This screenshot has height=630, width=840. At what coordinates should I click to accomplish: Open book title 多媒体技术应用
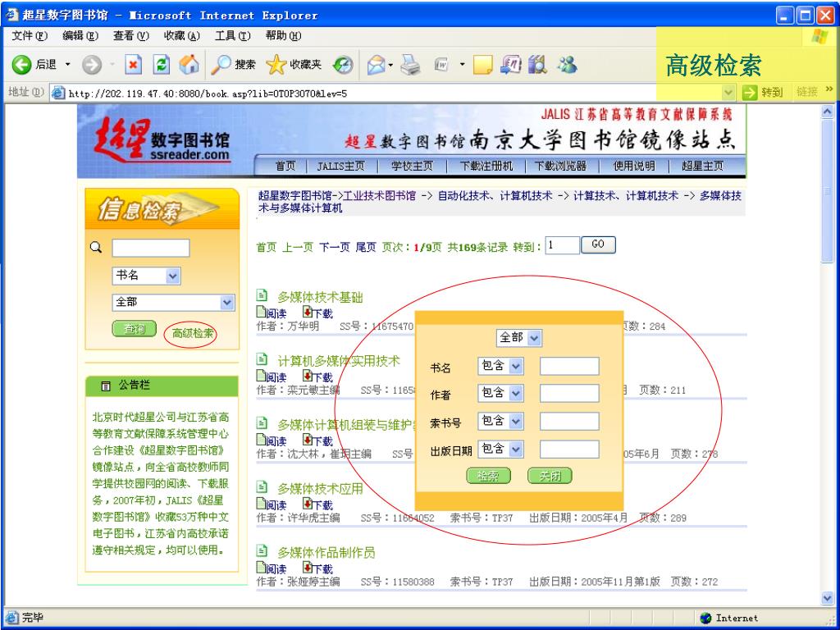coord(320,489)
